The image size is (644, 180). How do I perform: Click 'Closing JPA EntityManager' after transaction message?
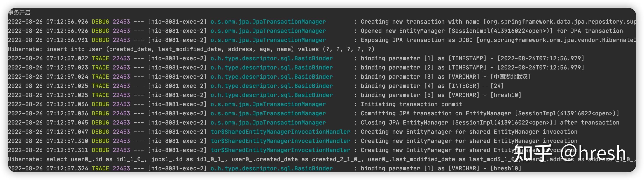(490, 123)
